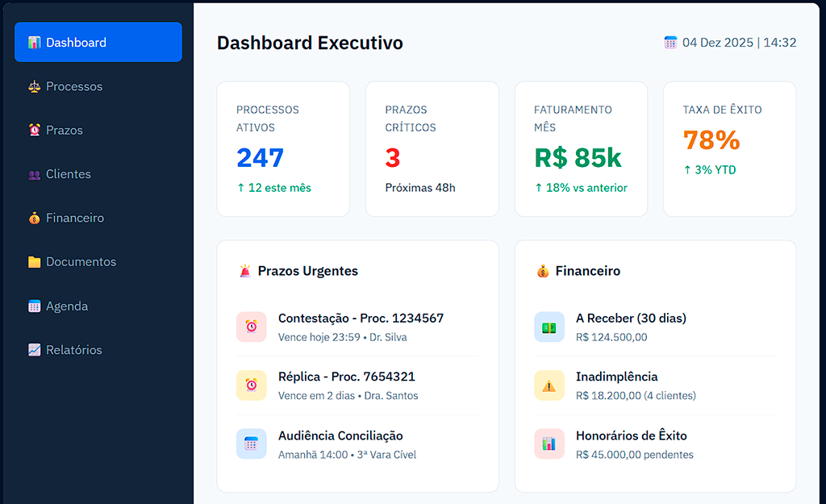Click the money icon beside A Receber

(549, 327)
